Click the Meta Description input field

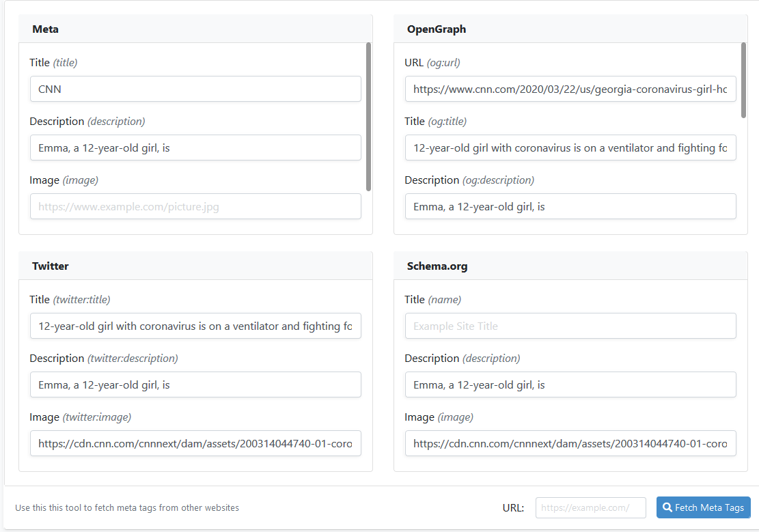(195, 148)
